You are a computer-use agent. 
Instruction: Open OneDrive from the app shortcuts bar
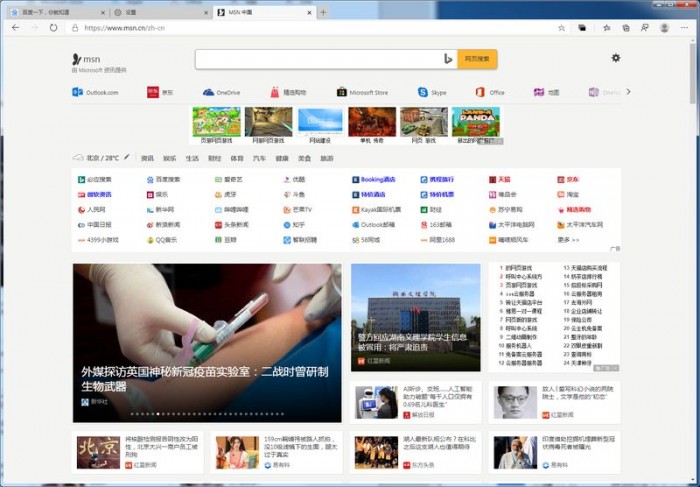[221, 92]
